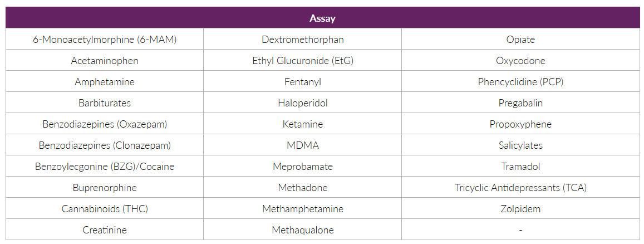
Task: Click the Assay table header
Action: (x=322, y=18)
